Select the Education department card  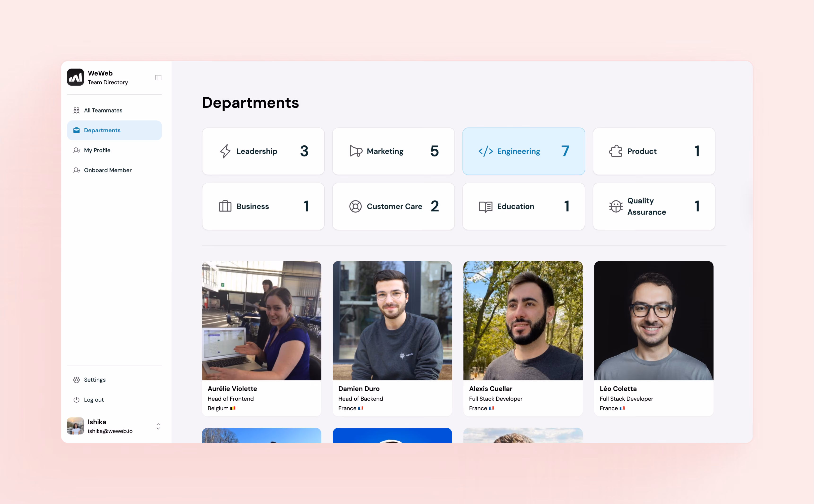523,206
